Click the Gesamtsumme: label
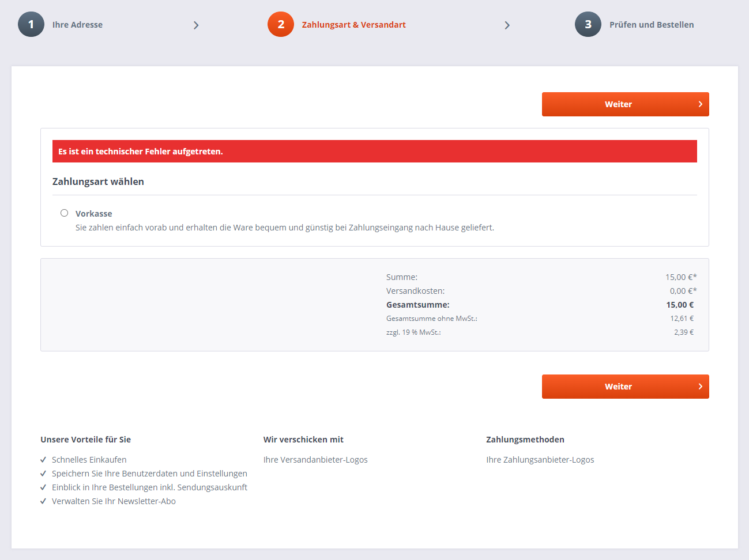749x560 pixels. tap(418, 305)
